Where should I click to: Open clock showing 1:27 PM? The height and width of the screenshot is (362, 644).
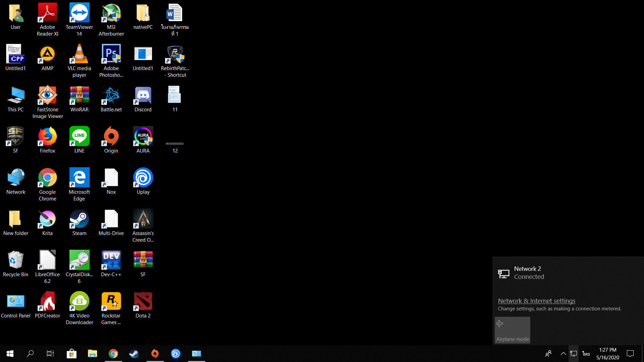(608, 354)
